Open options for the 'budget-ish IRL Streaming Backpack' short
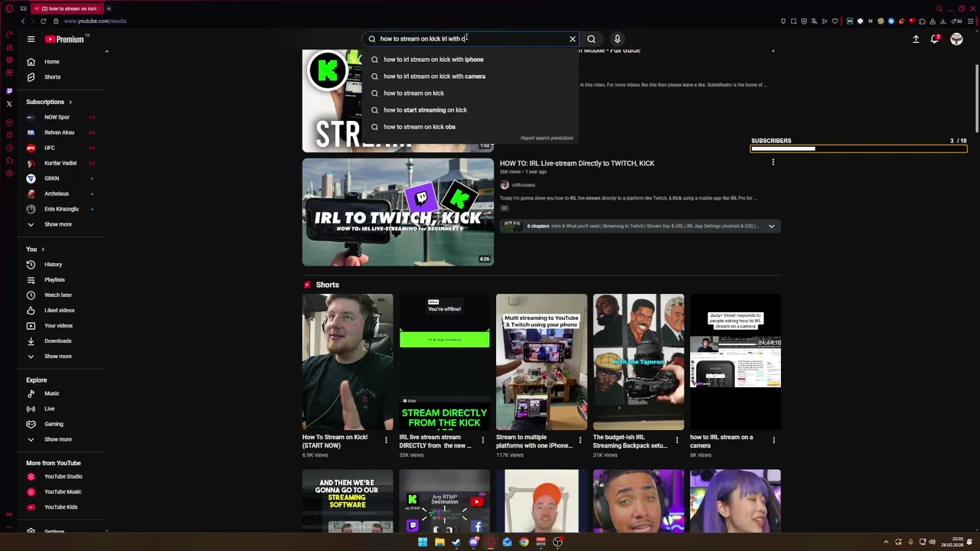Viewport: 980px width, 551px height. [677, 440]
